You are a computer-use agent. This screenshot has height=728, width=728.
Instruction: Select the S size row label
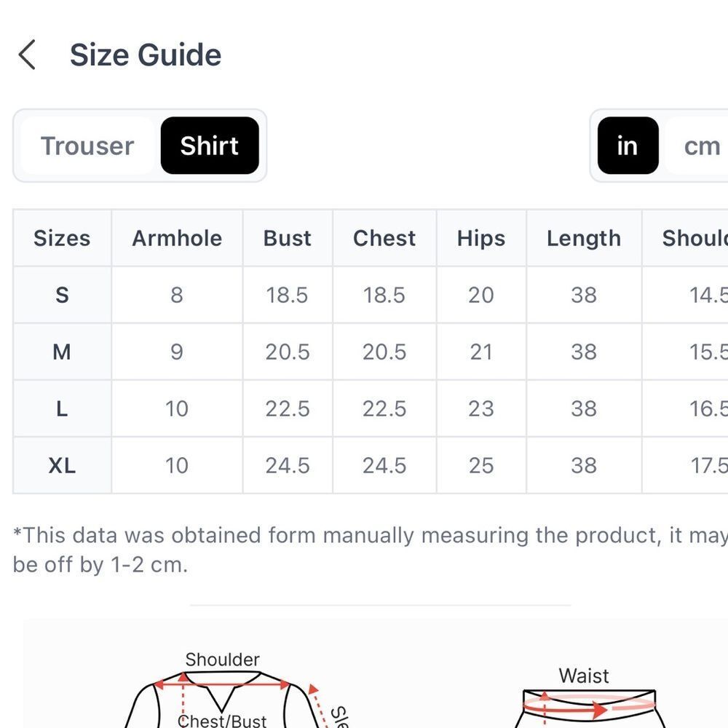[62, 295]
